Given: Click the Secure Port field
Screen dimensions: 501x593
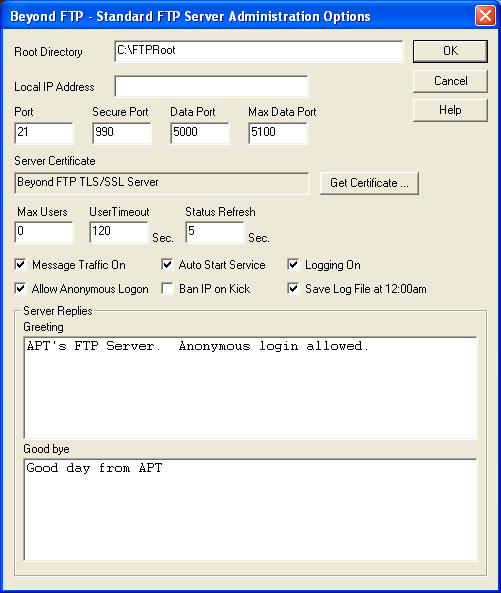Looking at the screenshot, I should click(x=122, y=133).
